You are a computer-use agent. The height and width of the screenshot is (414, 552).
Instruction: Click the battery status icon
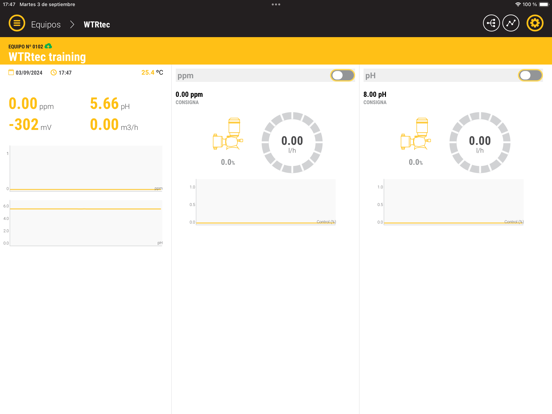pos(544,4)
